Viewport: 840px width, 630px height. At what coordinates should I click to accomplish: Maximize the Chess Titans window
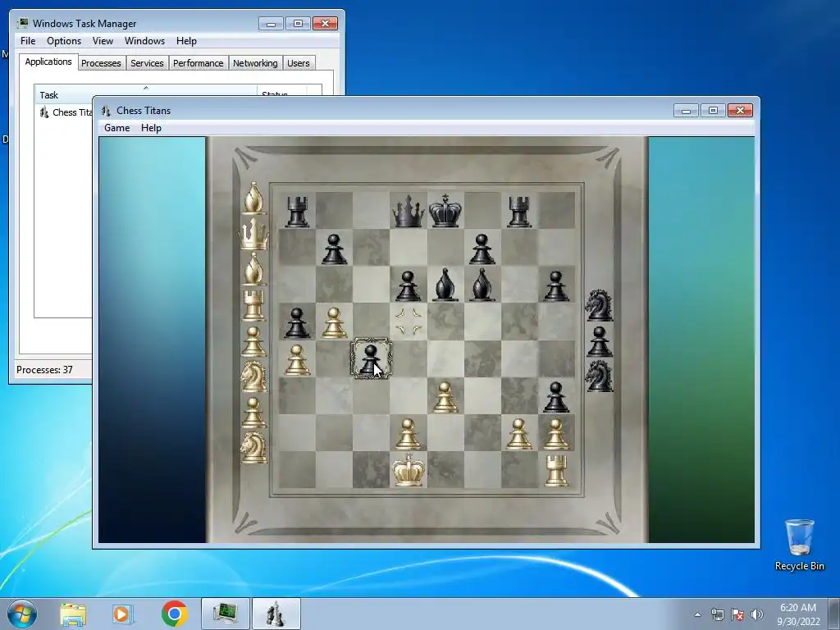coord(713,111)
